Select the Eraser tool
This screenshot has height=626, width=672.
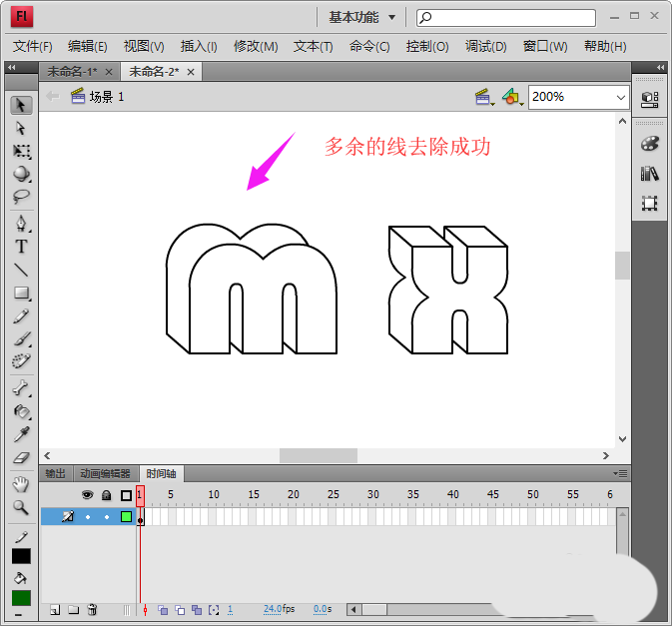pyautogui.click(x=21, y=457)
